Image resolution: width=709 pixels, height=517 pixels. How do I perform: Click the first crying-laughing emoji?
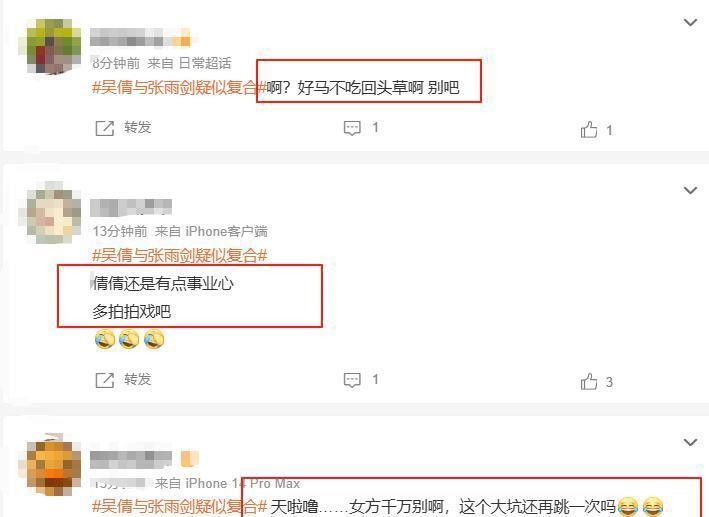105,339
